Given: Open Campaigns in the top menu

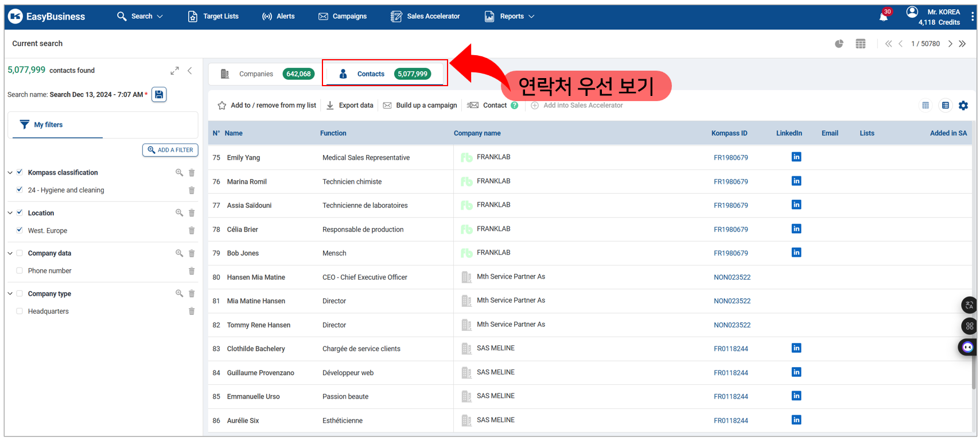Looking at the screenshot, I should 343,16.
